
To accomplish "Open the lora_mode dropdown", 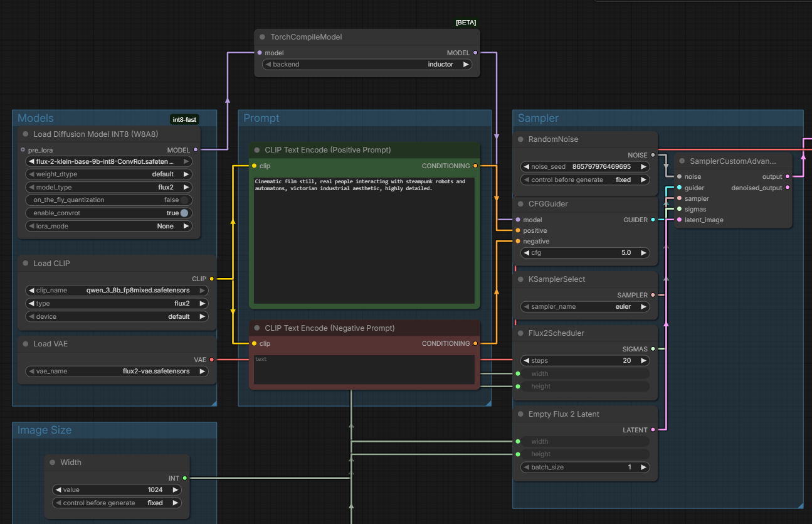I will [108, 226].
